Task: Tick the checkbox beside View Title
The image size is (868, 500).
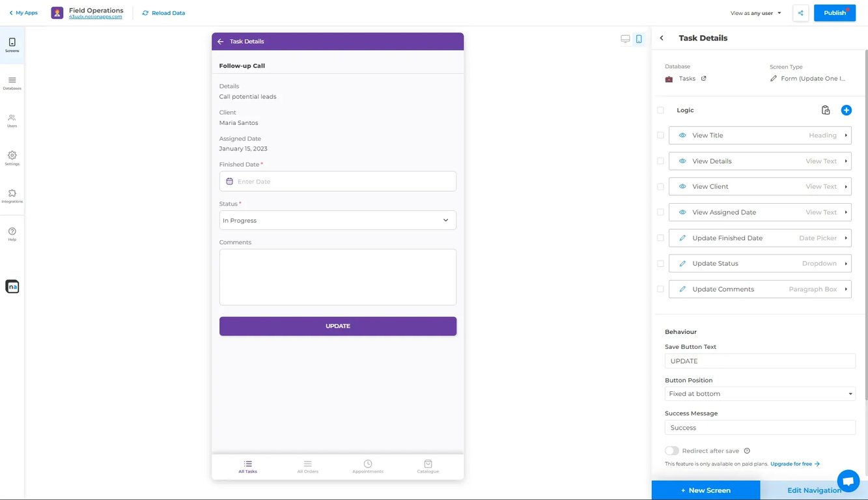Action: (x=660, y=135)
